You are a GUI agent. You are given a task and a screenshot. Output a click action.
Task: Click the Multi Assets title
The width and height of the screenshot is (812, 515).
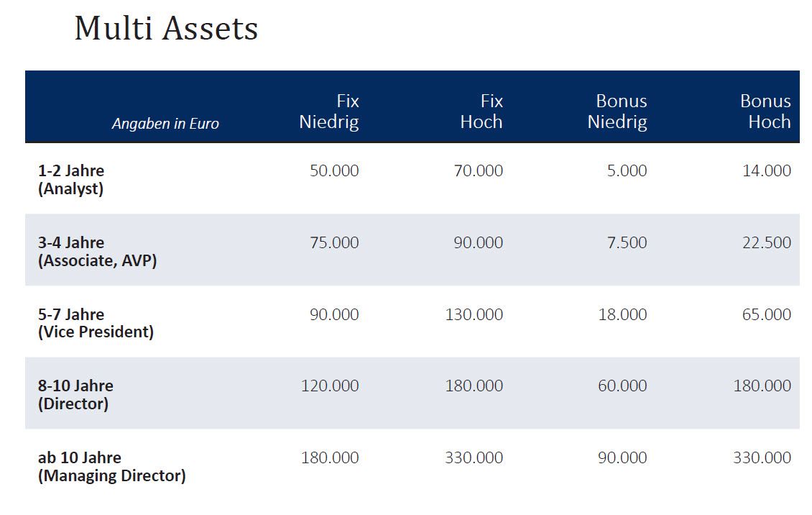coord(166,29)
